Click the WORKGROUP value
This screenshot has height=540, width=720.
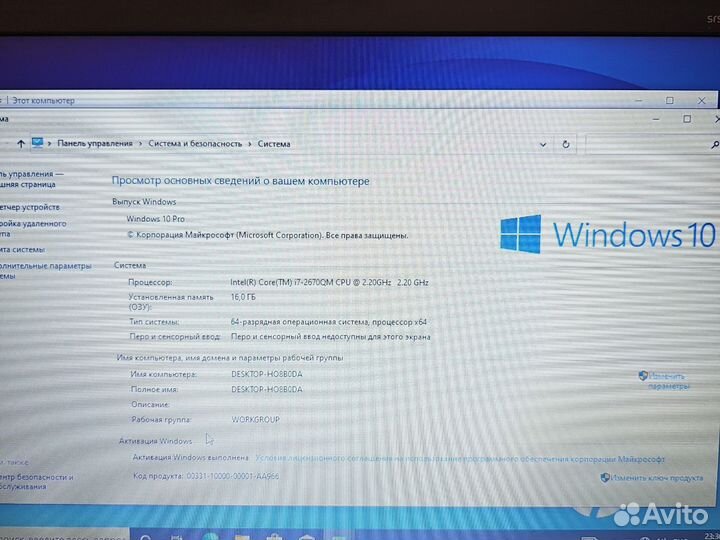coord(255,419)
